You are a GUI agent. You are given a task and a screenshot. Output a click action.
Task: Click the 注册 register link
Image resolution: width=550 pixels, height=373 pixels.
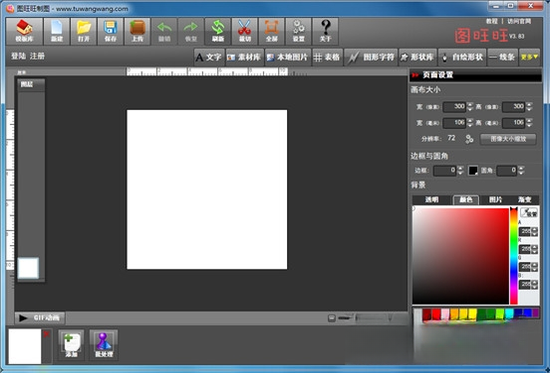[x=37, y=56]
